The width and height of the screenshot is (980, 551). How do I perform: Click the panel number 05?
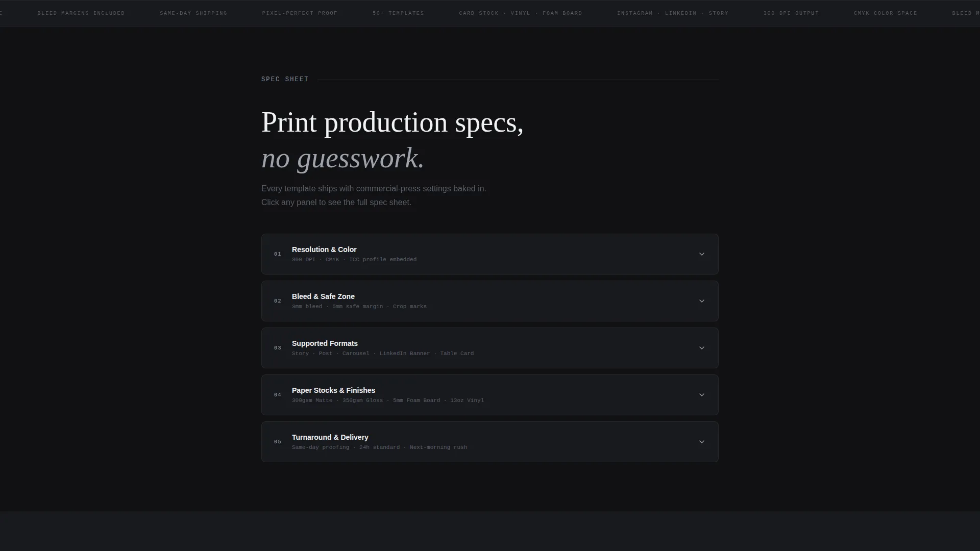click(x=278, y=442)
